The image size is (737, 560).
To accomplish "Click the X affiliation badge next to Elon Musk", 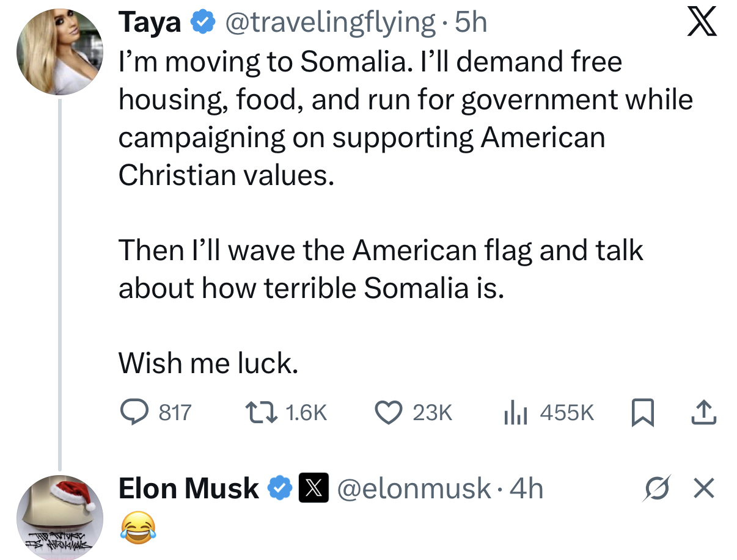I will pos(313,488).
